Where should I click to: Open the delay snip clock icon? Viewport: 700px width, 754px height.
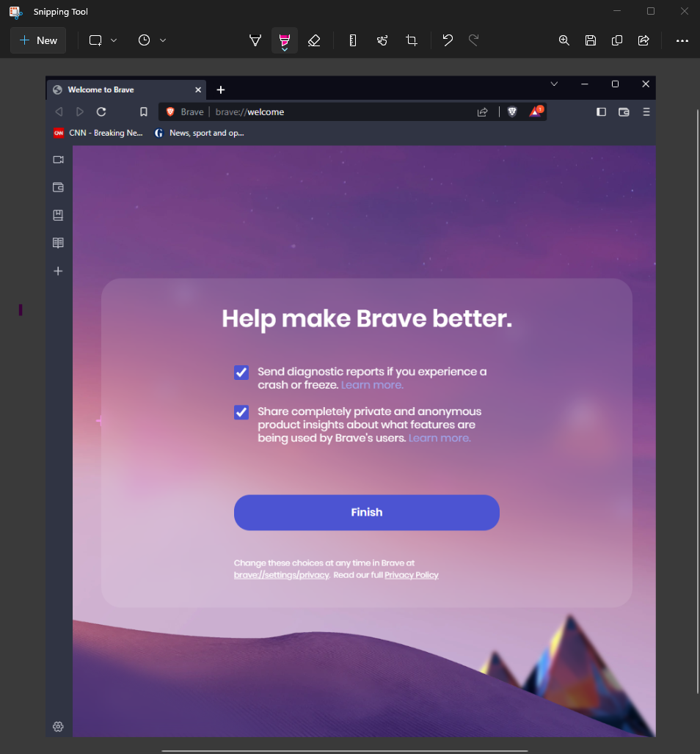click(144, 40)
